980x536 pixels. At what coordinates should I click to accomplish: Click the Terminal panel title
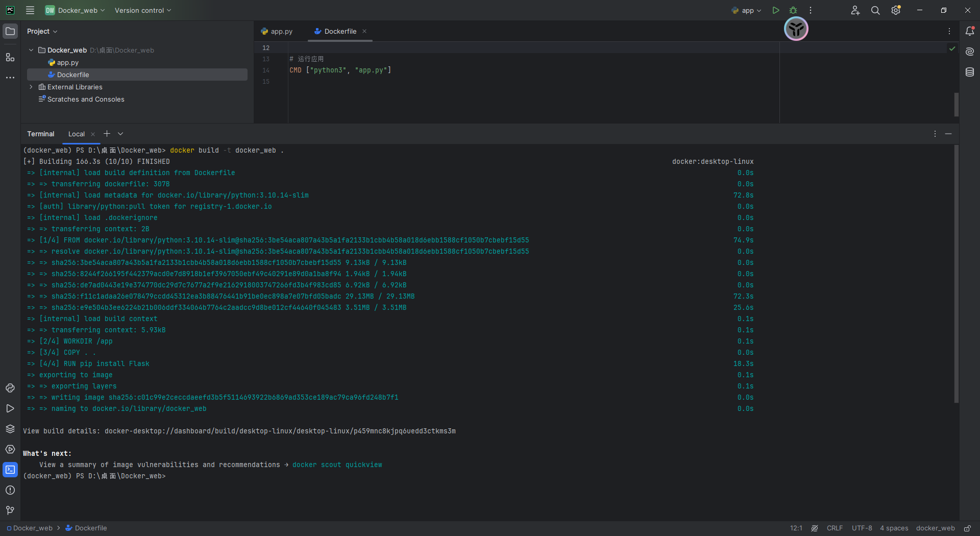tap(41, 134)
